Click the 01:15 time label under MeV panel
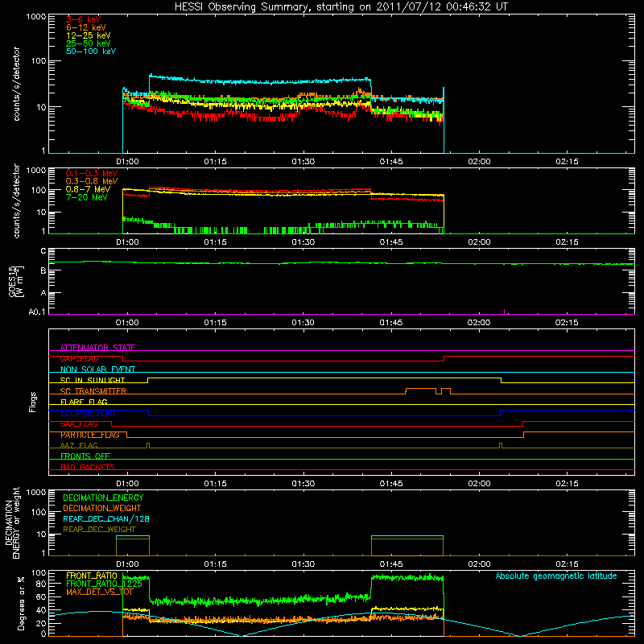This screenshot has width=644, height=644. coord(215,242)
